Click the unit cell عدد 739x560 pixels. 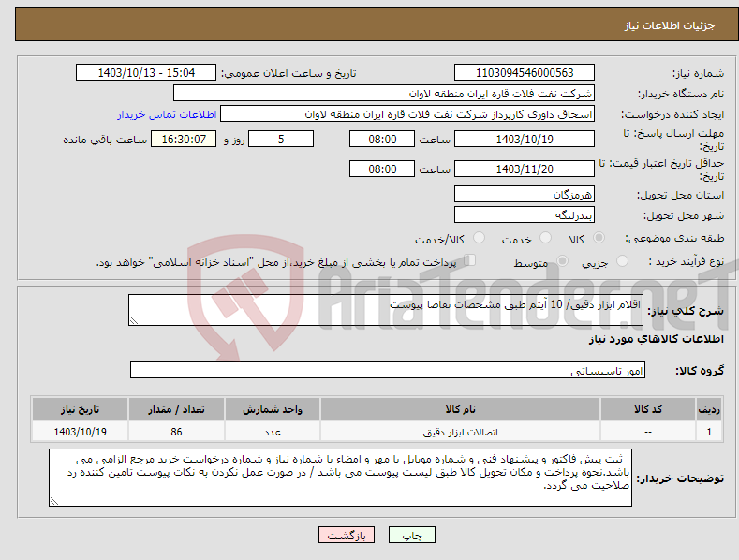click(273, 432)
